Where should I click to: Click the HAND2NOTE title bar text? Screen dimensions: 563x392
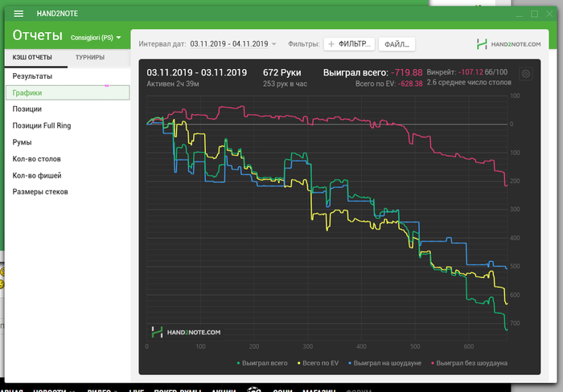tap(57, 14)
